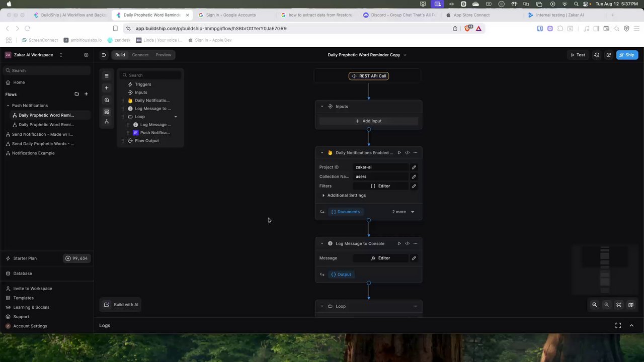This screenshot has width=644, height=362.
Task: Open the 2 more outputs dropdown
Action: (x=404, y=212)
